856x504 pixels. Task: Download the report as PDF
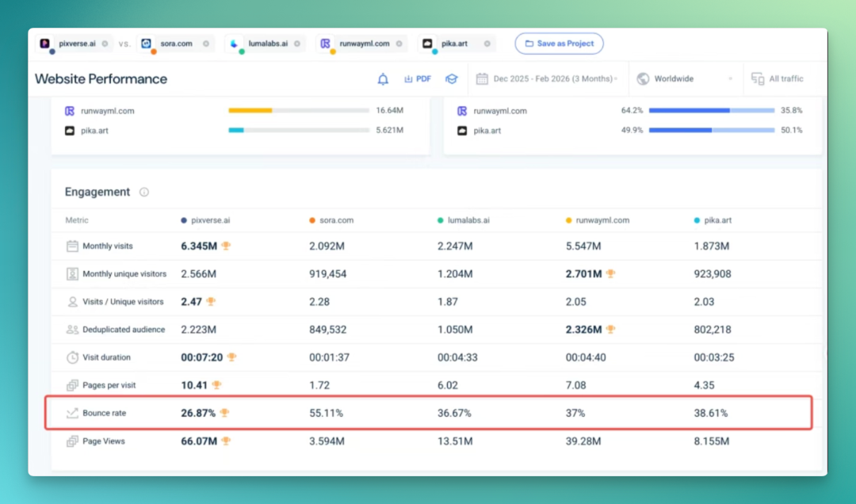click(418, 79)
